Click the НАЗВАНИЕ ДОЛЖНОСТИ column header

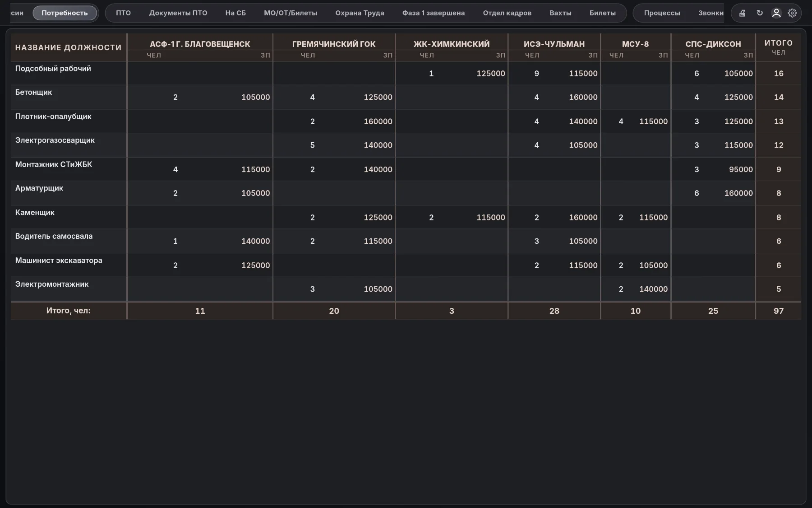69,47
